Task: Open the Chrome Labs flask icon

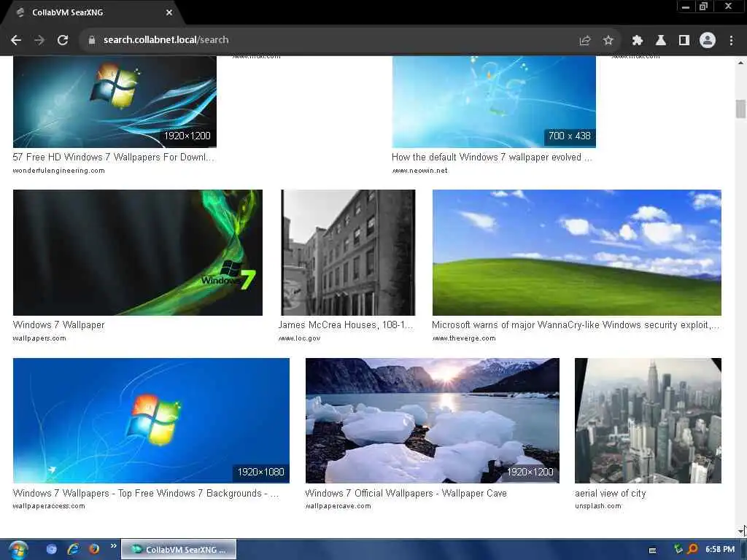Action: click(x=661, y=41)
